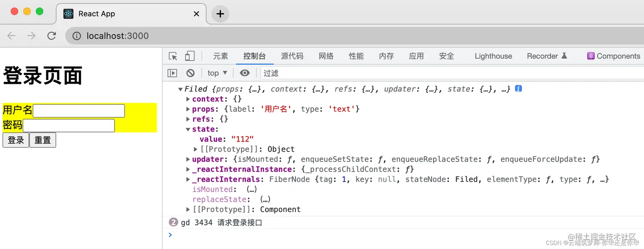The image size is (644, 249).
Task: Click the React Components tab icon
Action: pos(591,56)
